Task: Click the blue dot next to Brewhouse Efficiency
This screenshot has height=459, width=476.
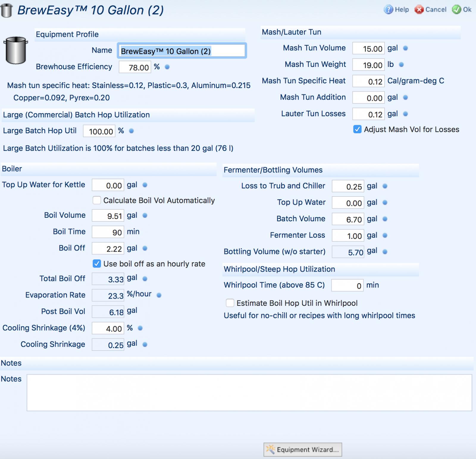Action: [167, 67]
